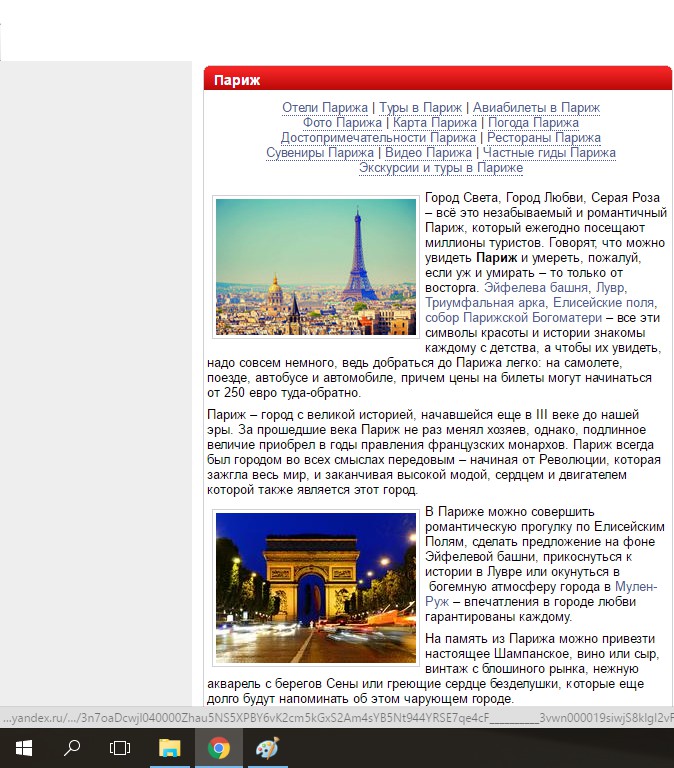Follow the Лувр text link
Image resolution: width=674 pixels, height=768 pixels.
(611, 288)
